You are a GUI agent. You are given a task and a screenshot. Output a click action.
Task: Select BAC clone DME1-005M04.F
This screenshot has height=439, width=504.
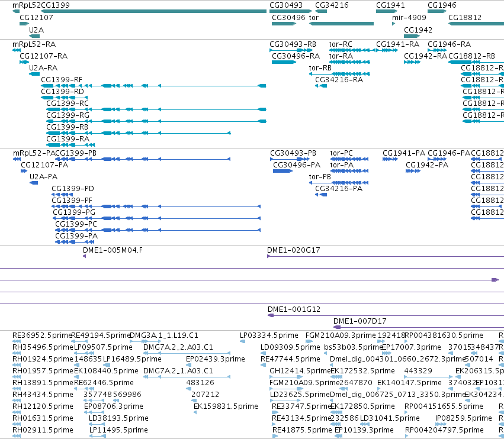[x=113, y=250]
